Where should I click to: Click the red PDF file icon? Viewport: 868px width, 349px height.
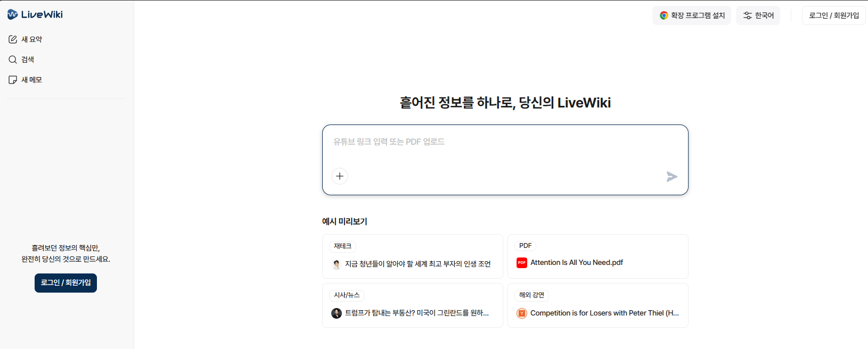522,263
